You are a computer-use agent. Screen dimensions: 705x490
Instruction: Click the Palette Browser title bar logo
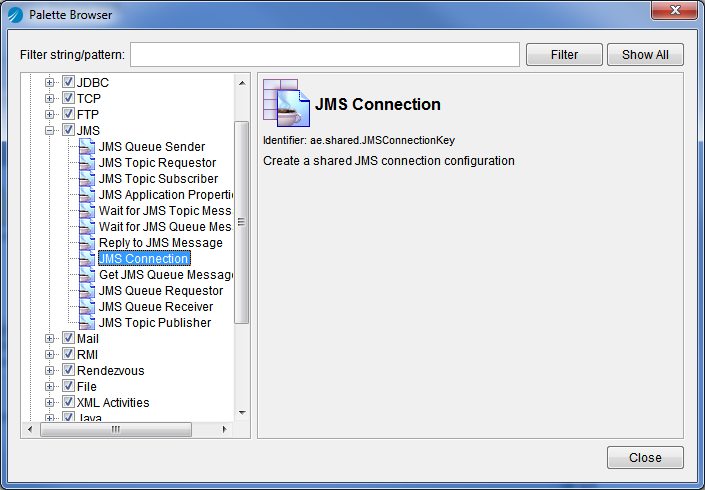tap(15, 15)
